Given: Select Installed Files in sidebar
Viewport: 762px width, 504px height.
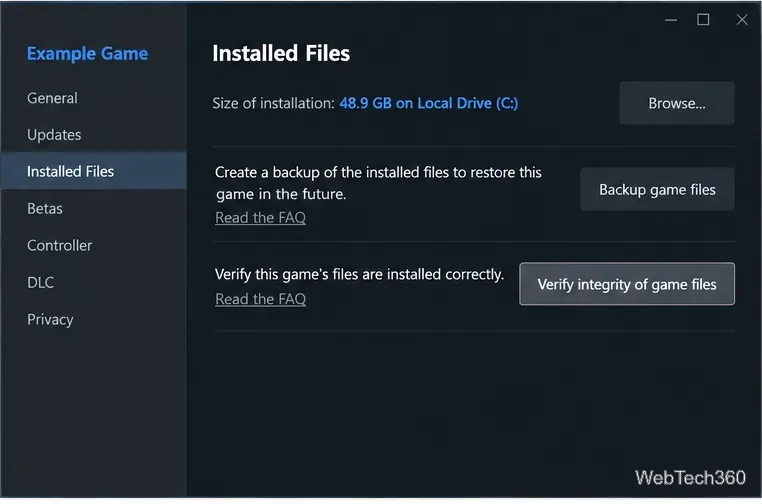Looking at the screenshot, I should 93,171.
